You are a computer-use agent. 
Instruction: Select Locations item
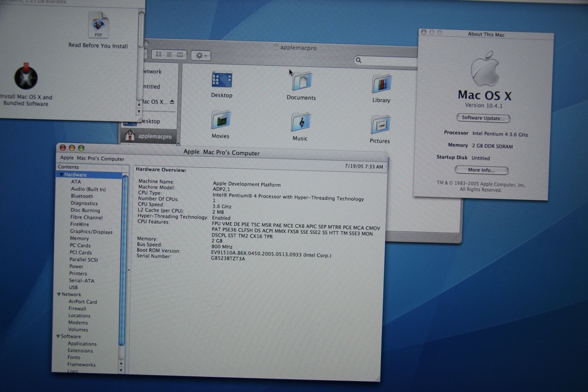79,316
